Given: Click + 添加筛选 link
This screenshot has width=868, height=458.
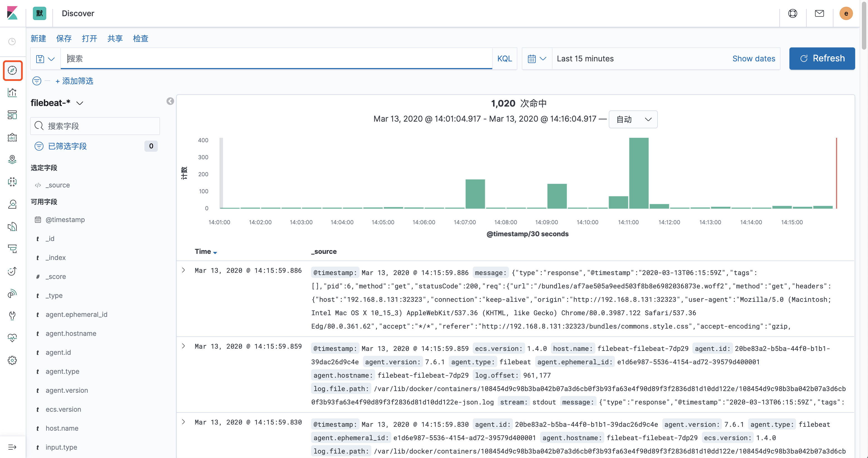Looking at the screenshot, I should pyautogui.click(x=74, y=81).
